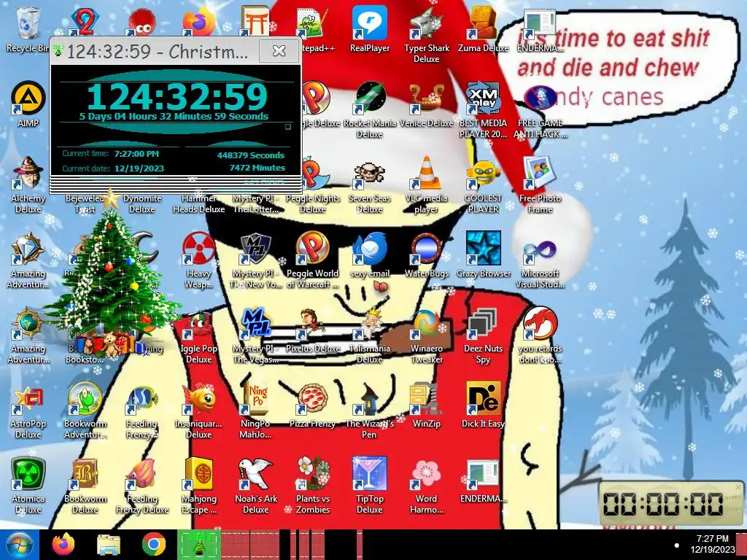Viewport: 747px width, 560px height.
Task: Open the Dynomite Deluxe shortcut
Action: point(142,203)
